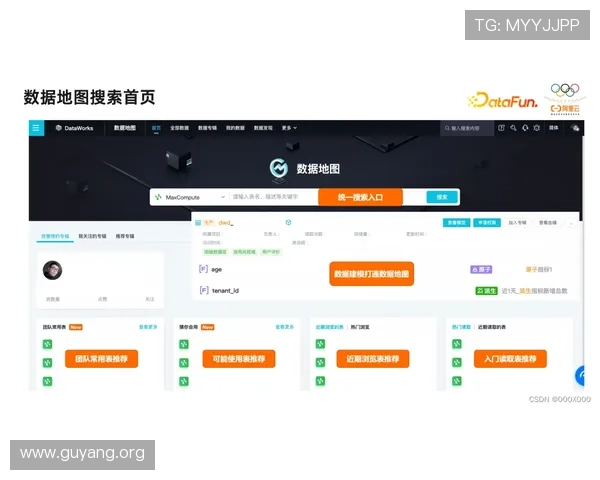Viewport: 600px width, 480px height.
Task: Click third table icon under 团队常用表
Action: point(47,381)
